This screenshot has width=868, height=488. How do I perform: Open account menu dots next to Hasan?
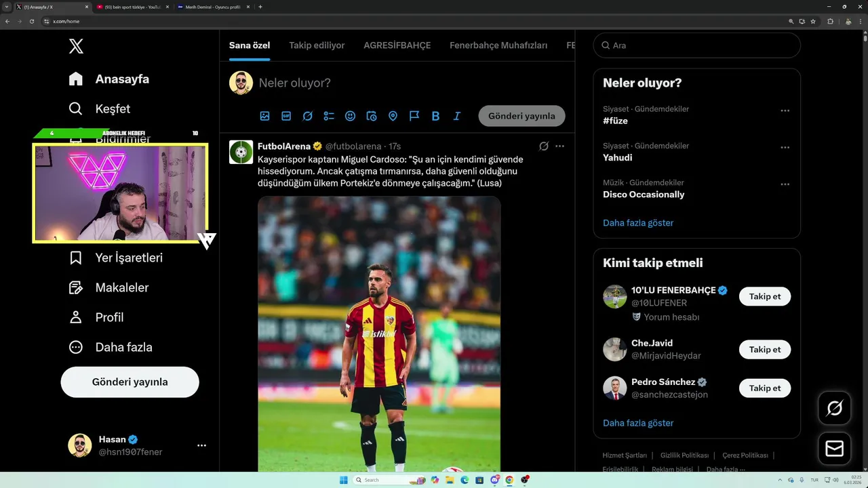click(201, 445)
